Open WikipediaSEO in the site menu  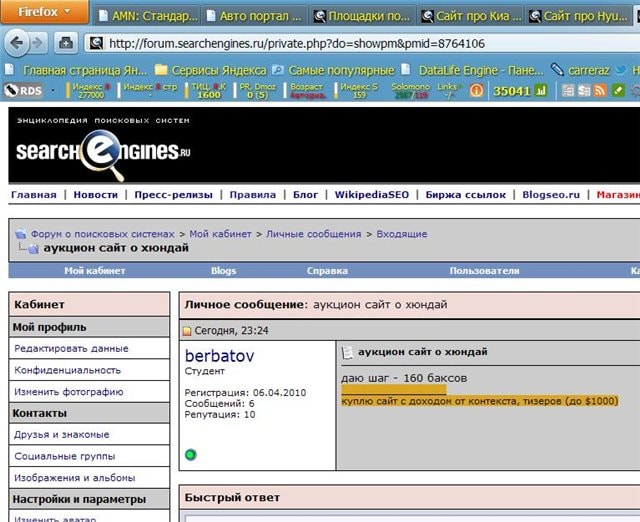[x=371, y=195]
